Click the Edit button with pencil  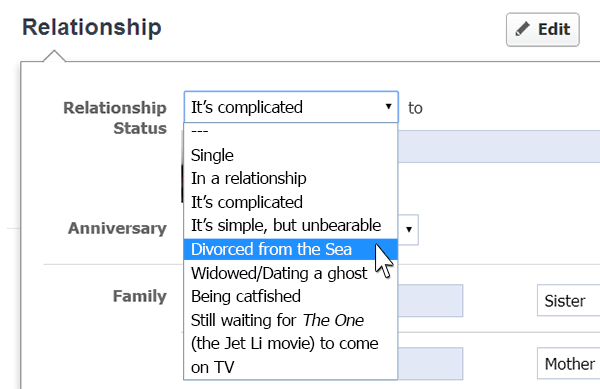543,29
